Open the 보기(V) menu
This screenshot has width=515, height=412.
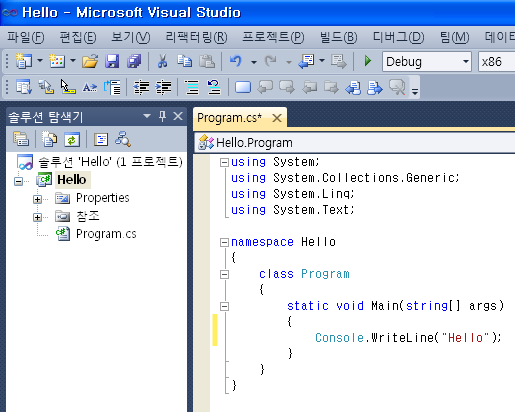[x=131, y=37]
